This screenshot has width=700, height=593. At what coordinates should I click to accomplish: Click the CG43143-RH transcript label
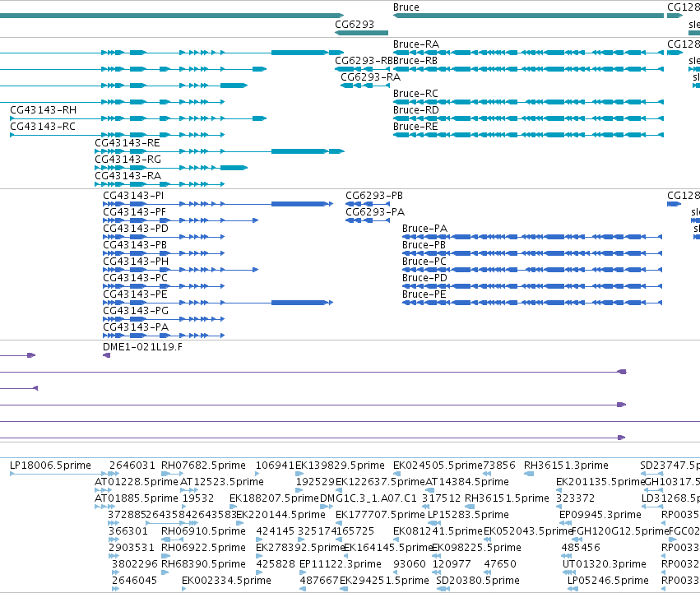pyautogui.click(x=44, y=110)
